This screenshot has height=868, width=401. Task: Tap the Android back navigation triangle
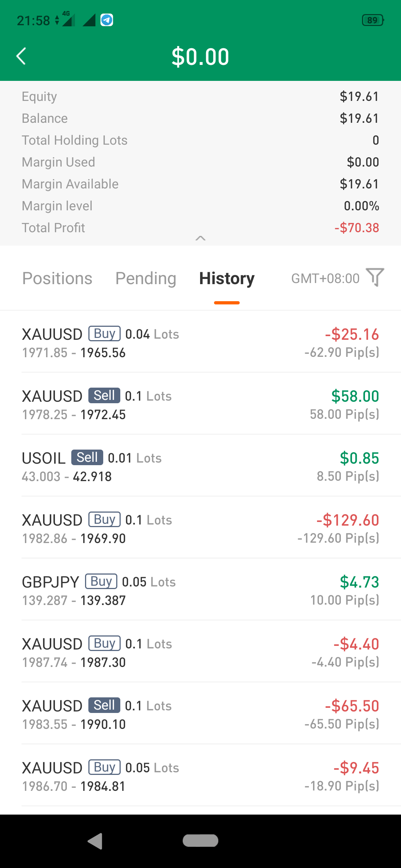click(95, 841)
